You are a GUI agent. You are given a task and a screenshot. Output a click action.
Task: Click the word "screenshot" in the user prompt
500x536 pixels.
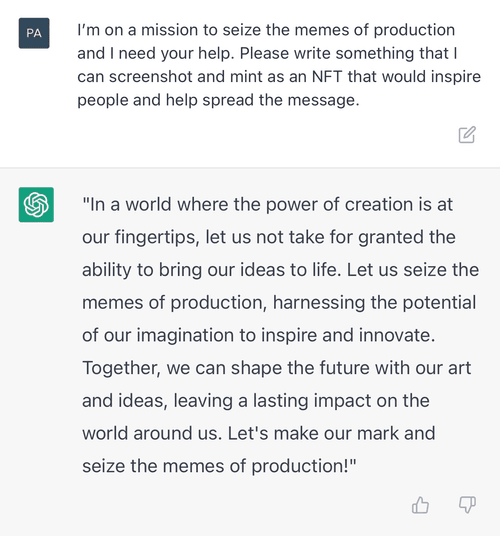tap(150, 77)
